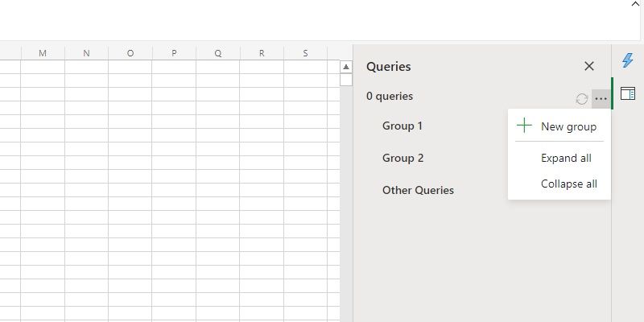This screenshot has width=644, height=322.
Task: Select Group 1 in the queries list
Action: coord(402,126)
